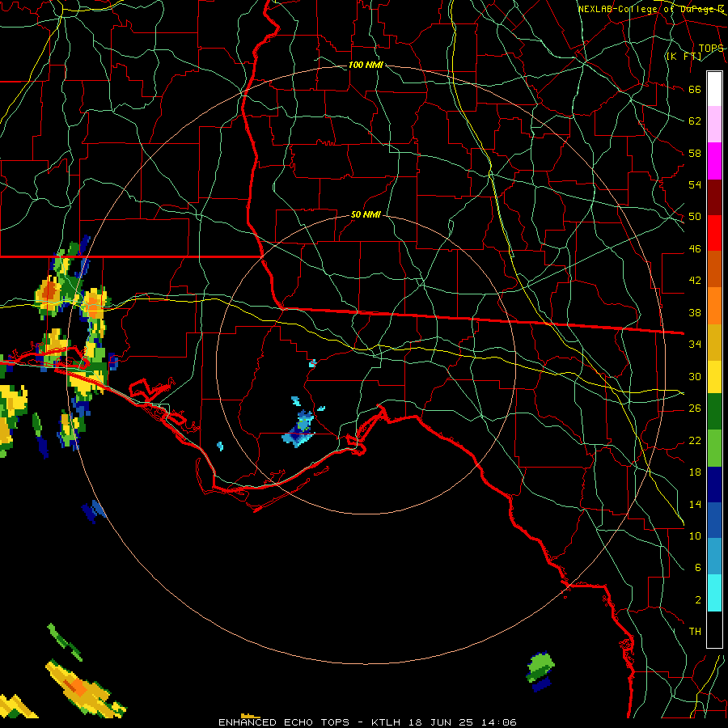Click the orange legend swatch near 38
Screen dimensions: 728x728
(x=714, y=306)
